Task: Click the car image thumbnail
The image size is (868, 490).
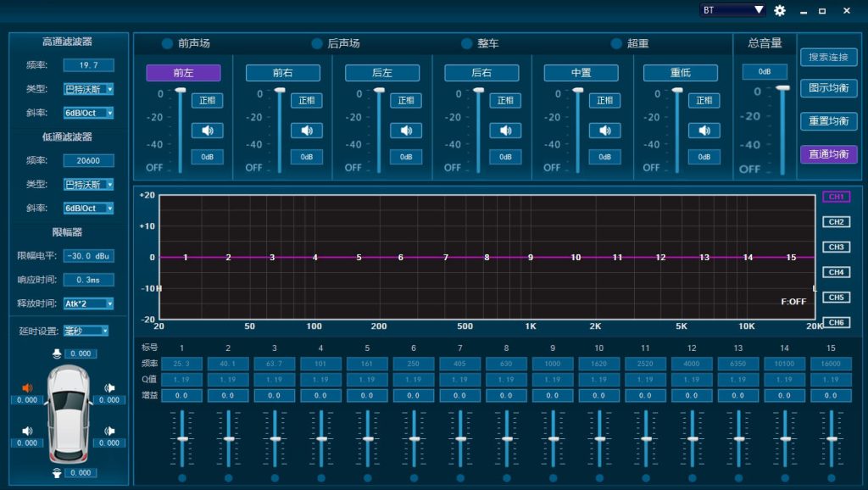Action: coord(68,414)
